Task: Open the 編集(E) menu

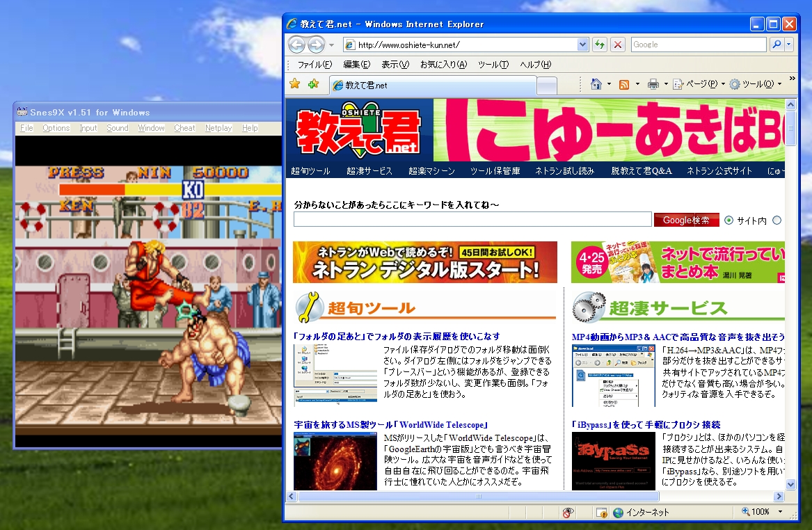Action: (x=357, y=65)
